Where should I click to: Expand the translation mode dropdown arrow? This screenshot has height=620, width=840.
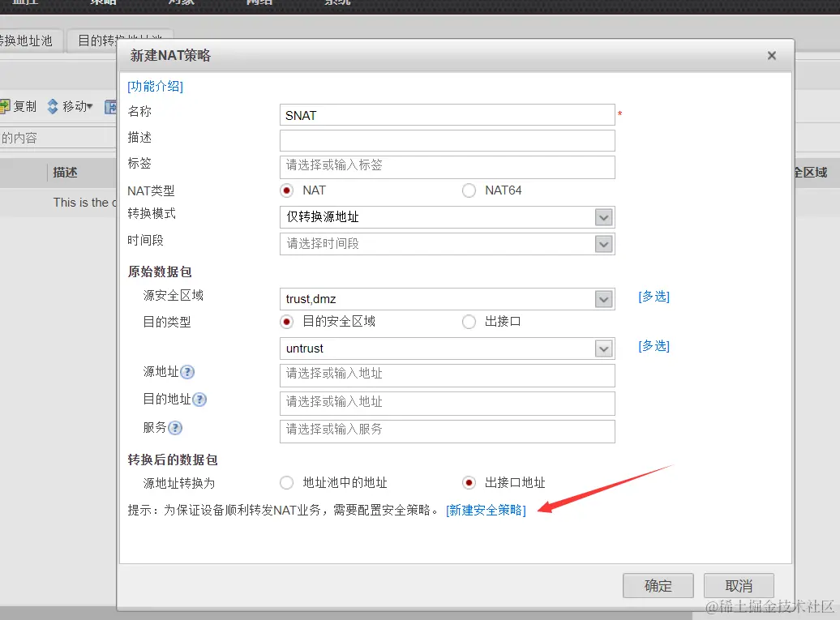click(x=604, y=217)
